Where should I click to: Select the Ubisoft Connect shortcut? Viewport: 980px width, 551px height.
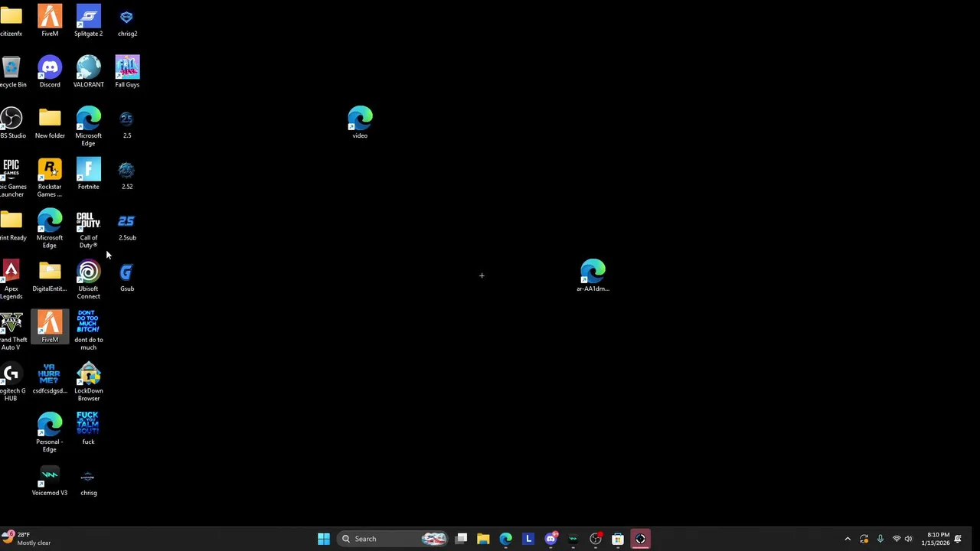pos(88,279)
